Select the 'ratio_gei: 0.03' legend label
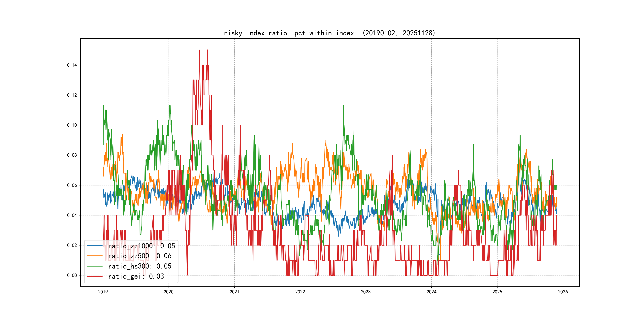644x322 pixels. pos(136,276)
